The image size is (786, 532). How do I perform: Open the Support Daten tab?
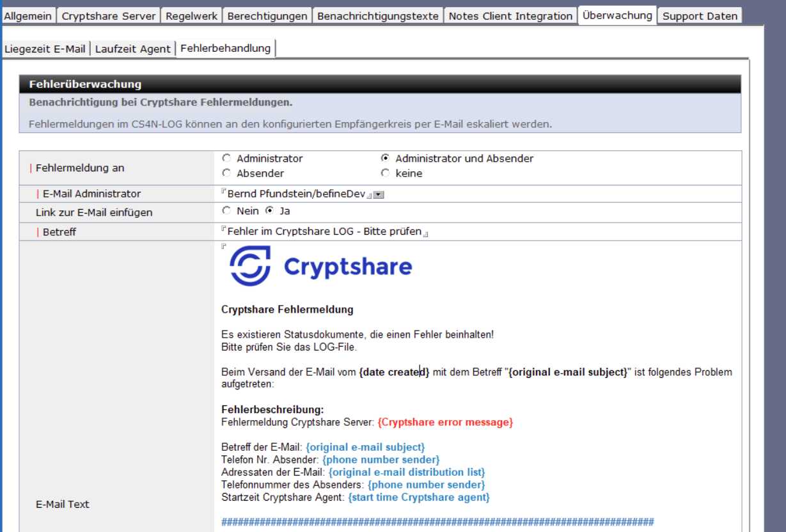click(x=700, y=16)
